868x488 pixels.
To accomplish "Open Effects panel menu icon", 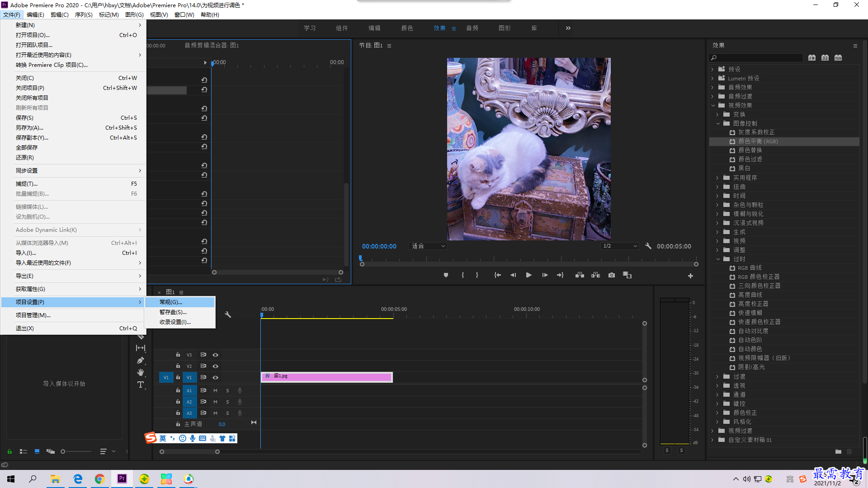I will click(x=855, y=46).
